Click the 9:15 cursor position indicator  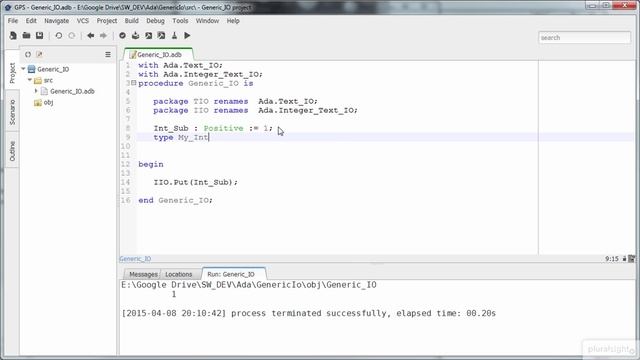(x=611, y=259)
